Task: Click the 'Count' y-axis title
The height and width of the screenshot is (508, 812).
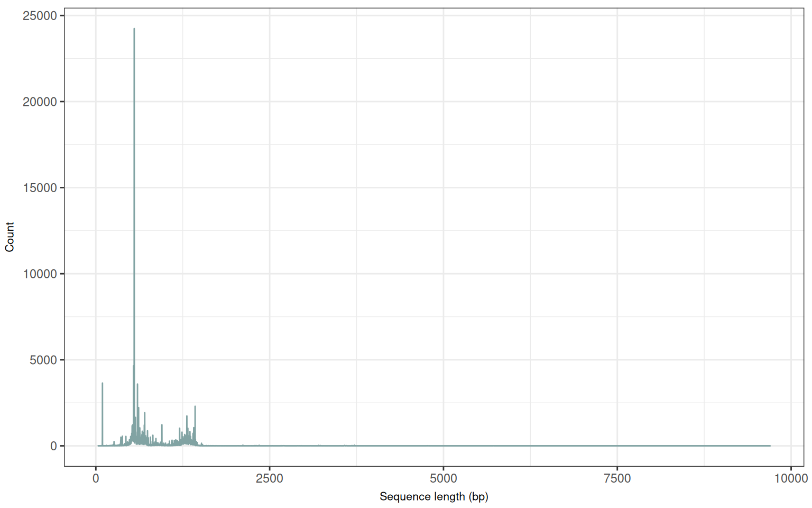Action: (10, 237)
